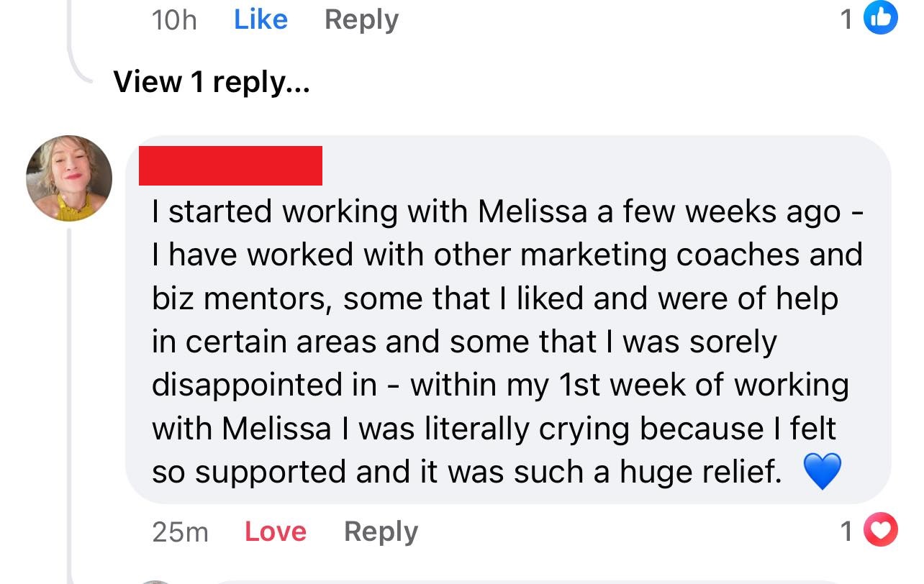Open the commenter's profile picture
The width and height of the screenshot is (924, 584).
pyautogui.click(x=69, y=178)
